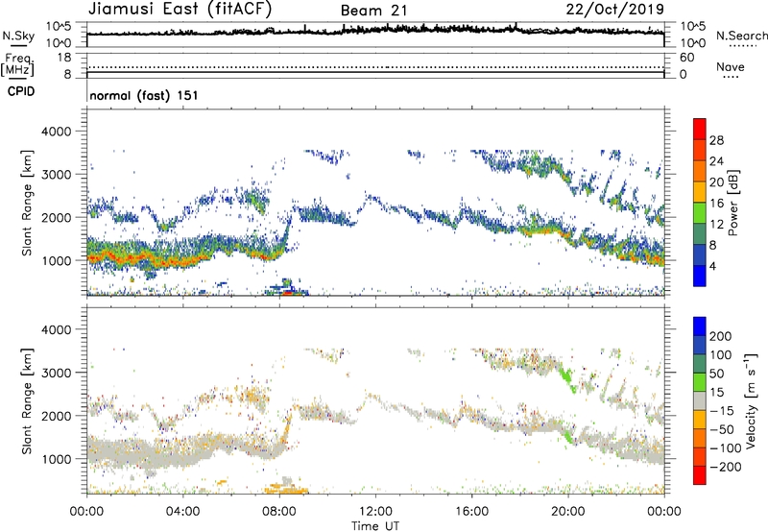Image resolution: width=768 pixels, height=532 pixels.
Task: Click the date "22/Oct/2019"
Action: [615, 10]
